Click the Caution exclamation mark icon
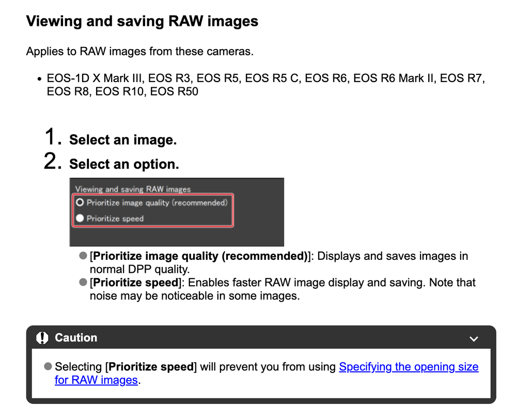Screen dimensions: 516x420 42,338
